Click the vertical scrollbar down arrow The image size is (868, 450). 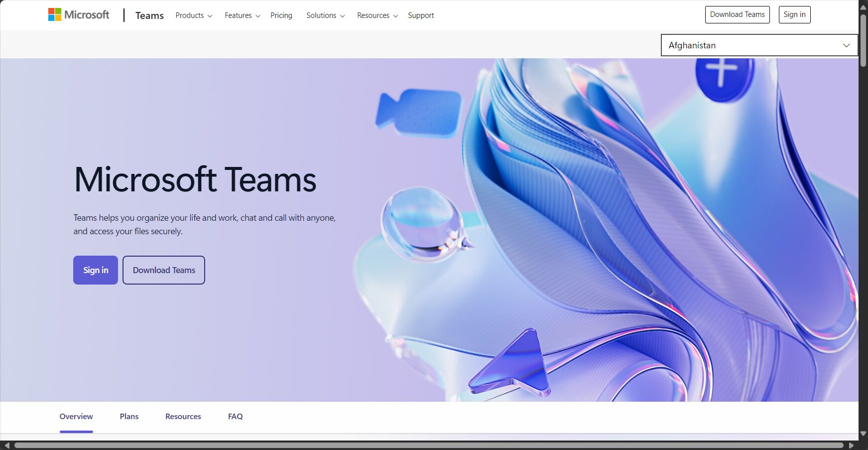(864, 434)
